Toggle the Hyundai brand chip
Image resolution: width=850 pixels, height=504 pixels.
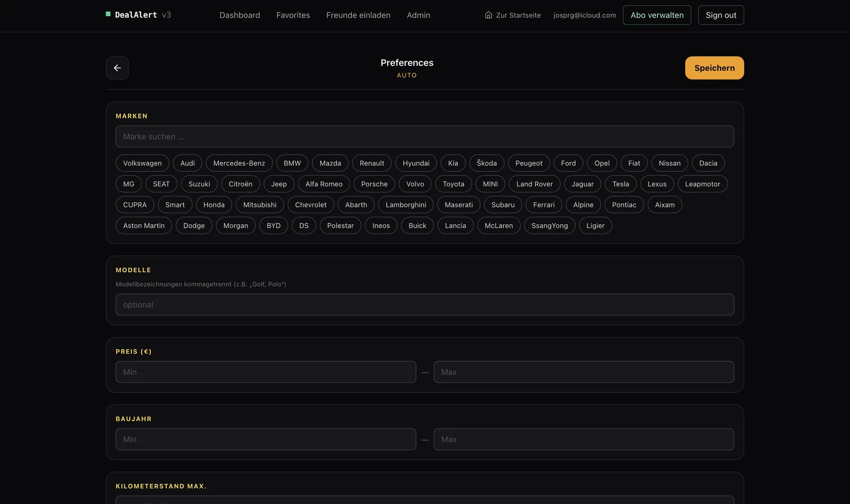click(x=416, y=163)
